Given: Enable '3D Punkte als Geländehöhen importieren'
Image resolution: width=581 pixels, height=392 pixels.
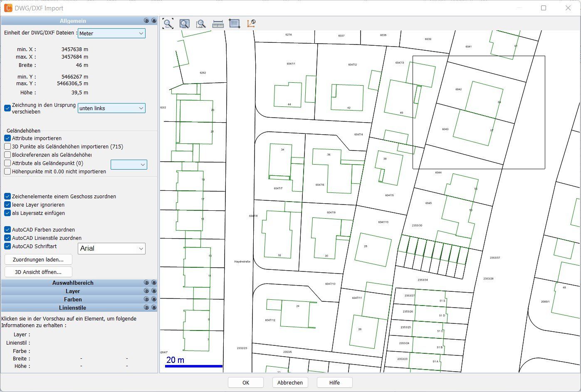Looking at the screenshot, I should coord(7,146).
